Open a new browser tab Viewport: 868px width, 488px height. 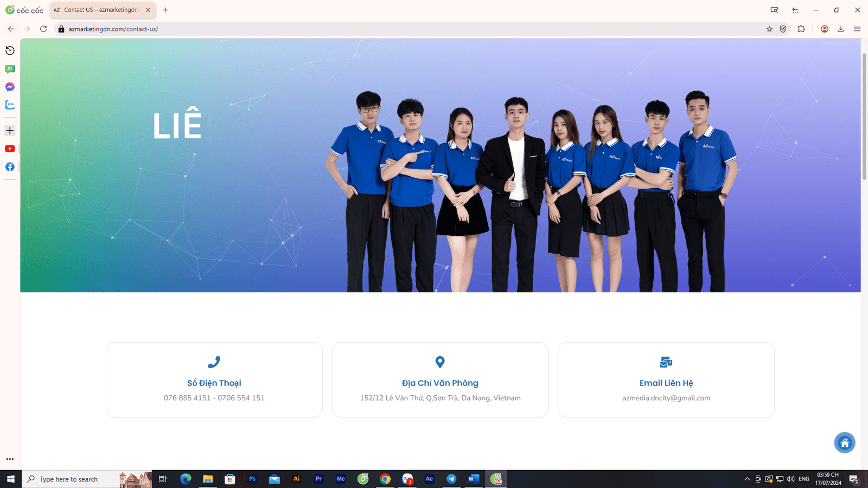tap(165, 10)
